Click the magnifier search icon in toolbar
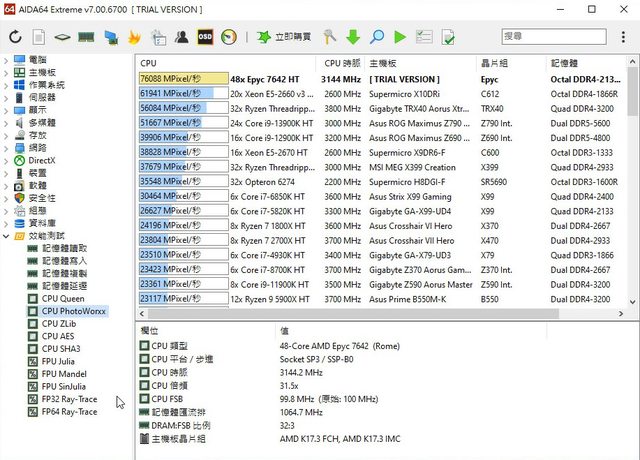 click(x=377, y=37)
